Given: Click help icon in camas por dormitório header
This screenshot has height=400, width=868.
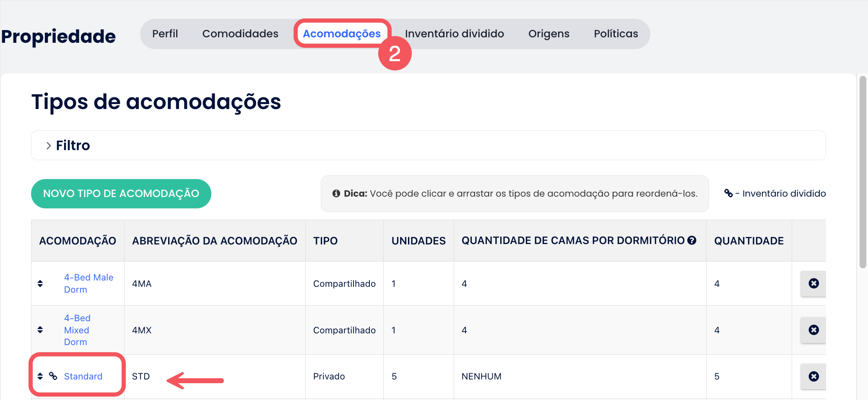Looking at the screenshot, I should pos(692,240).
